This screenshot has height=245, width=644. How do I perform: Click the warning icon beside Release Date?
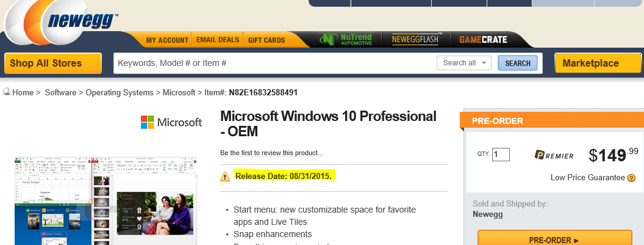click(225, 177)
